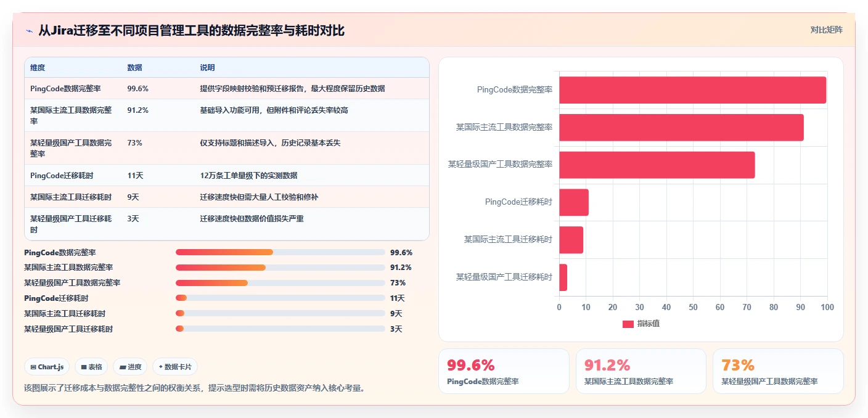Viewport: 868px width, 418px height.
Task: Click the 某国际主流工具数据完整率 progress bar
Action: tap(280, 268)
